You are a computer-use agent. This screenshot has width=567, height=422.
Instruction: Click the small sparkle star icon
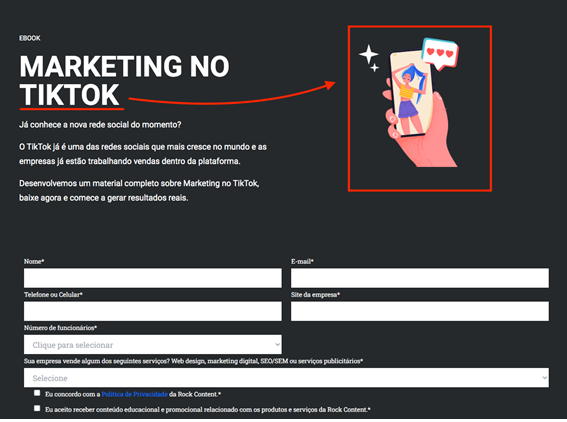pos(375,68)
